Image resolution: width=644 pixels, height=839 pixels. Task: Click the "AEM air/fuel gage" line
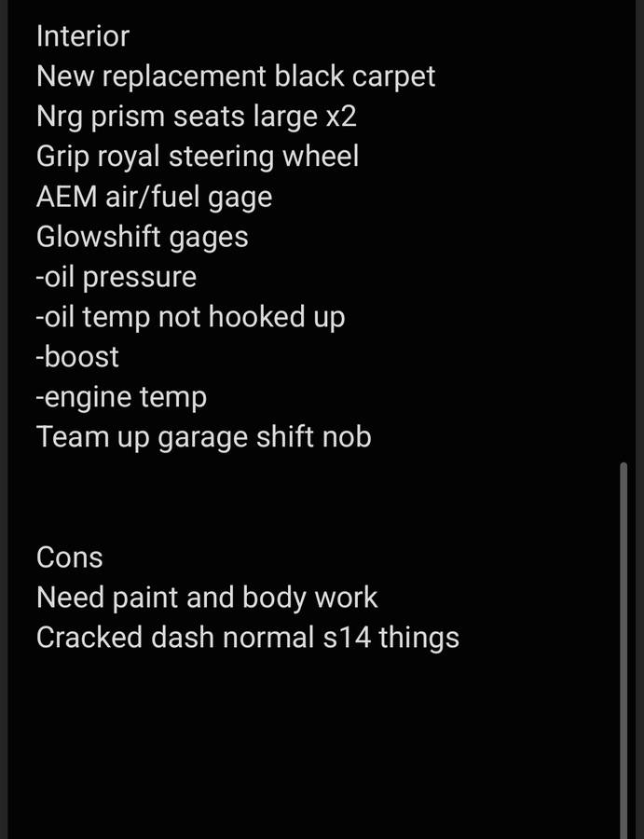(154, 197)
